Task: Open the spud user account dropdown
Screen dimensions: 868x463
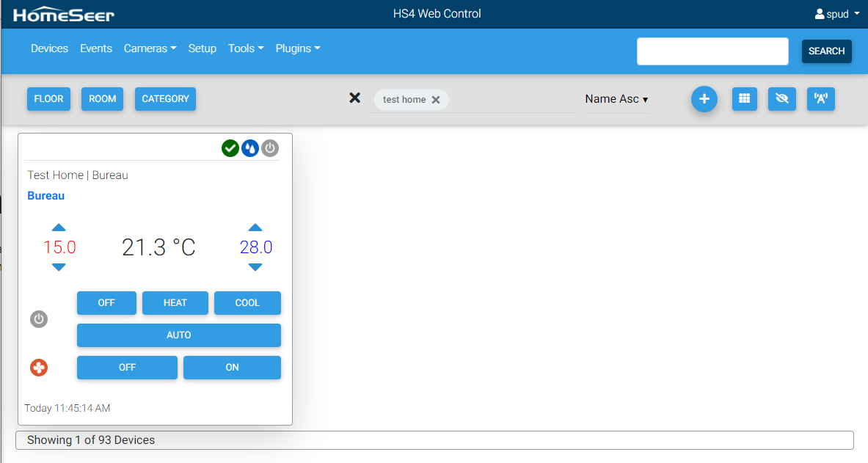Action: point(837,14)
